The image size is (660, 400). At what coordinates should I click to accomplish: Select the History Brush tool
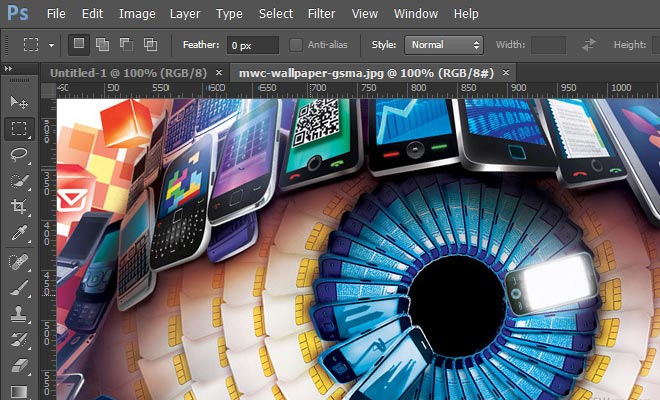coord(19,340)
